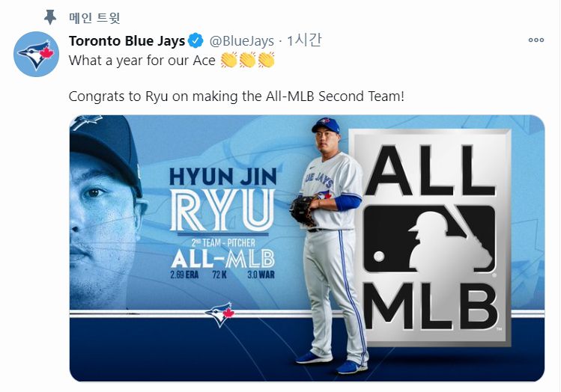
Task: Click the Blue Jays profile avatar
Action: (x=37, y=54)
